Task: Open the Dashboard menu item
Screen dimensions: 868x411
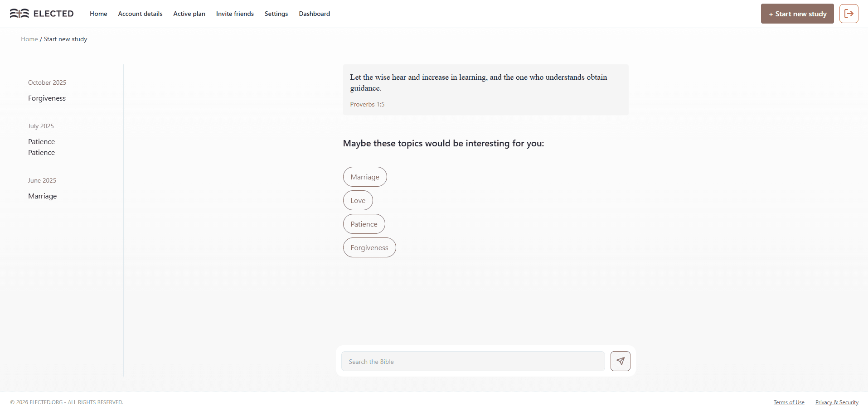Action: tap(314, 14)
